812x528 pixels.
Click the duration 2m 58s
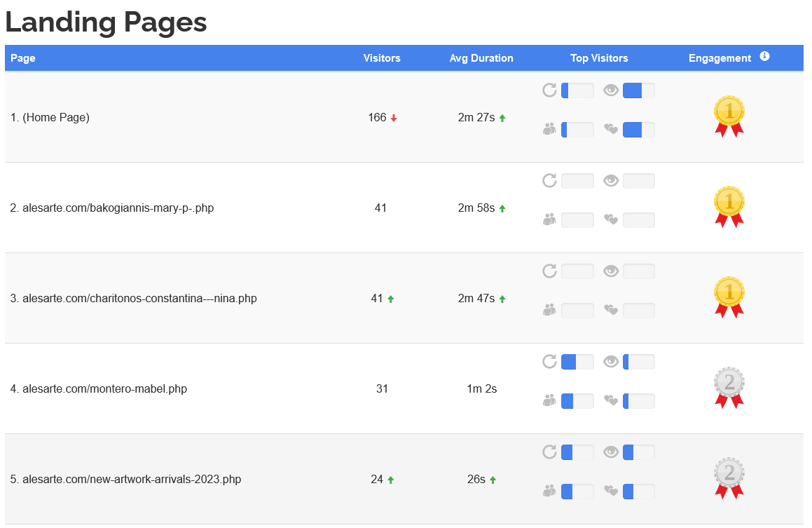point(476,208)
